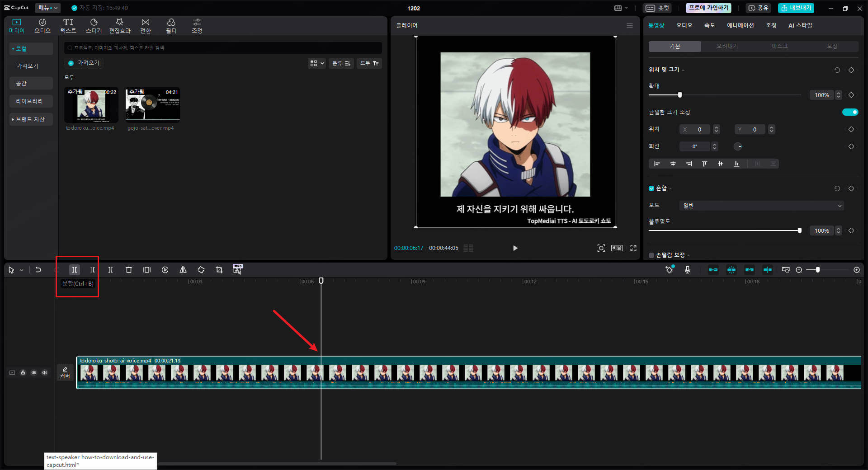Select the 마스크 mask sub-tab

coord(780,46)
